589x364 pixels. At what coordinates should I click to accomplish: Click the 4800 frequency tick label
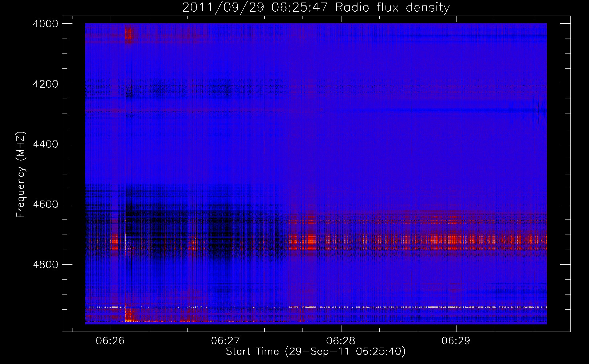(46, 265)
